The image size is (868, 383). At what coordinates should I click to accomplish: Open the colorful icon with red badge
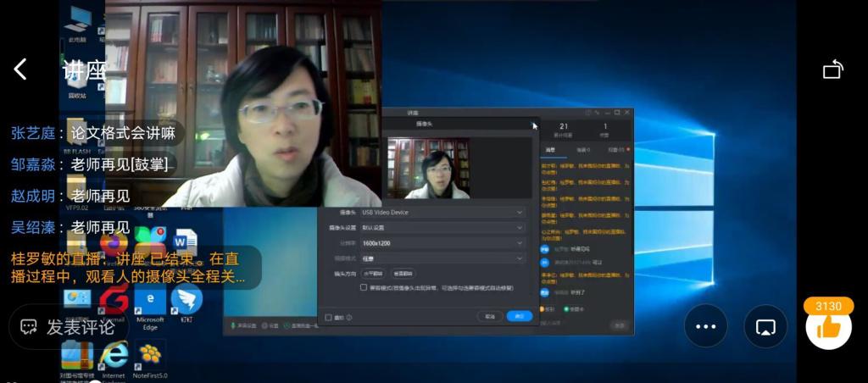point(150,241)
